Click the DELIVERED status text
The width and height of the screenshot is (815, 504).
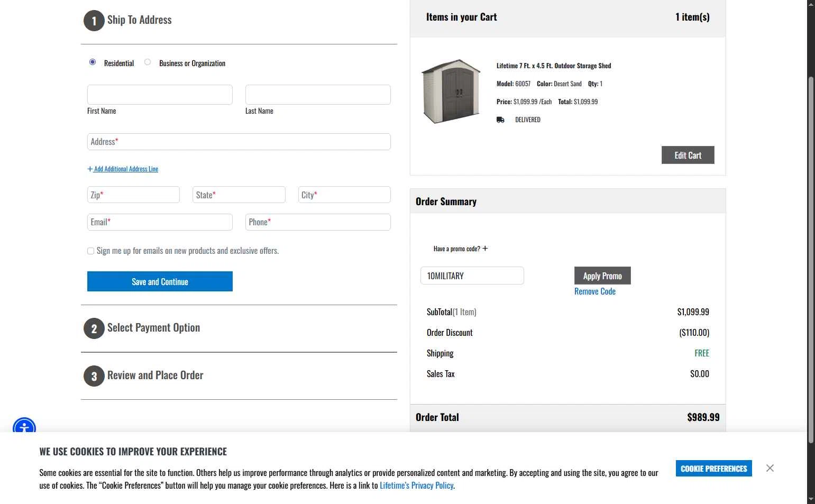pyautogui.click(x=528, y=120)
